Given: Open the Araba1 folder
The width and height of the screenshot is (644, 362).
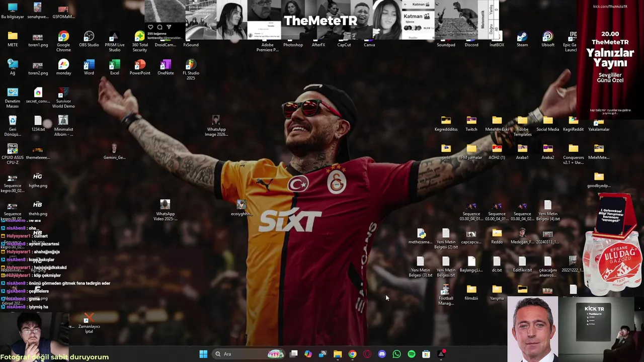Looking at the screenshot, I should (522, 151).
